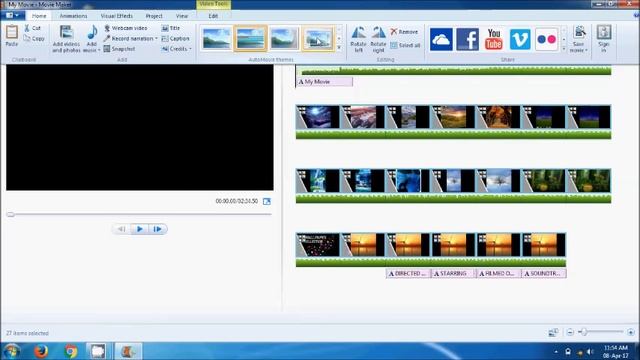The height and width of the screenshot is (360, 640).
Task: Select the My Movie title caption
Action: (324, 82)
